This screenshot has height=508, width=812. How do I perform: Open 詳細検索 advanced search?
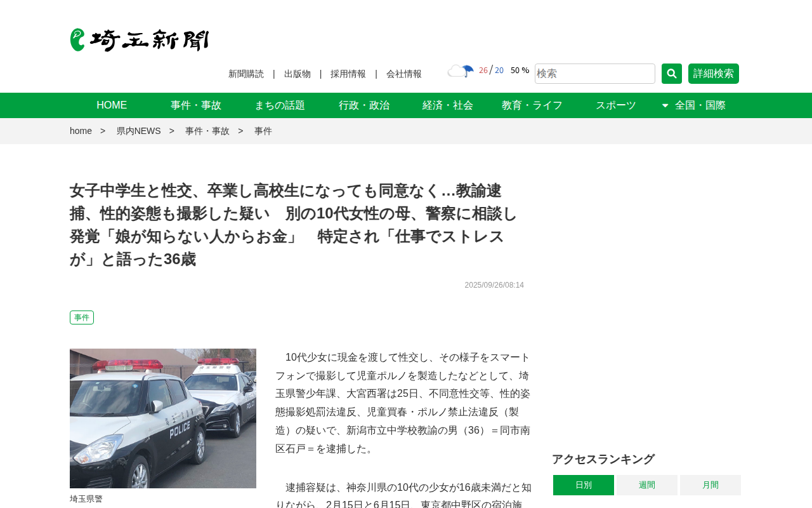pos(714,74)
